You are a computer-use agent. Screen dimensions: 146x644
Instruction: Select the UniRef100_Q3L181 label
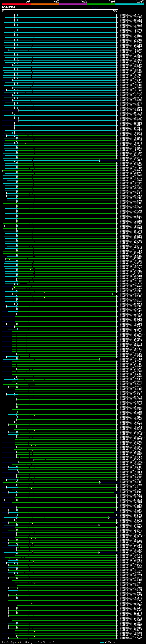point(131,103)
